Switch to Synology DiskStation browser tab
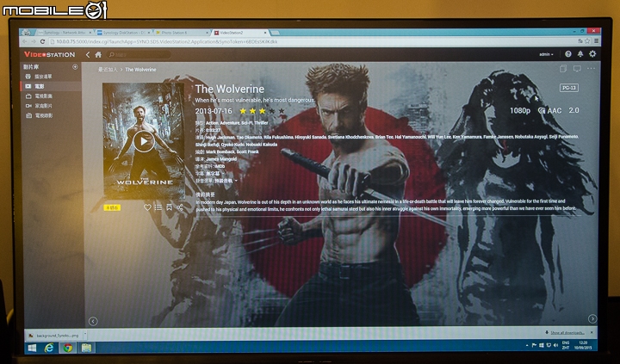The height and width of the screenshot is (364, 620). tap(122, 33)
